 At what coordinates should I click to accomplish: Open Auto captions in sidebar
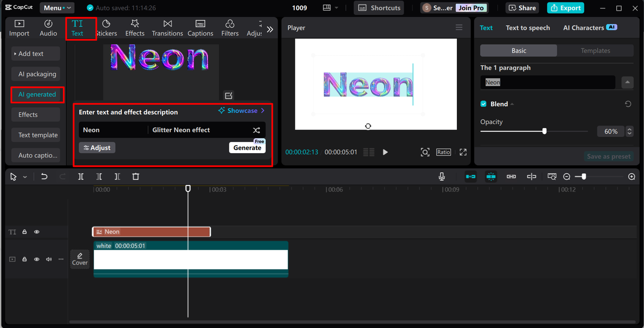(36, 155)
